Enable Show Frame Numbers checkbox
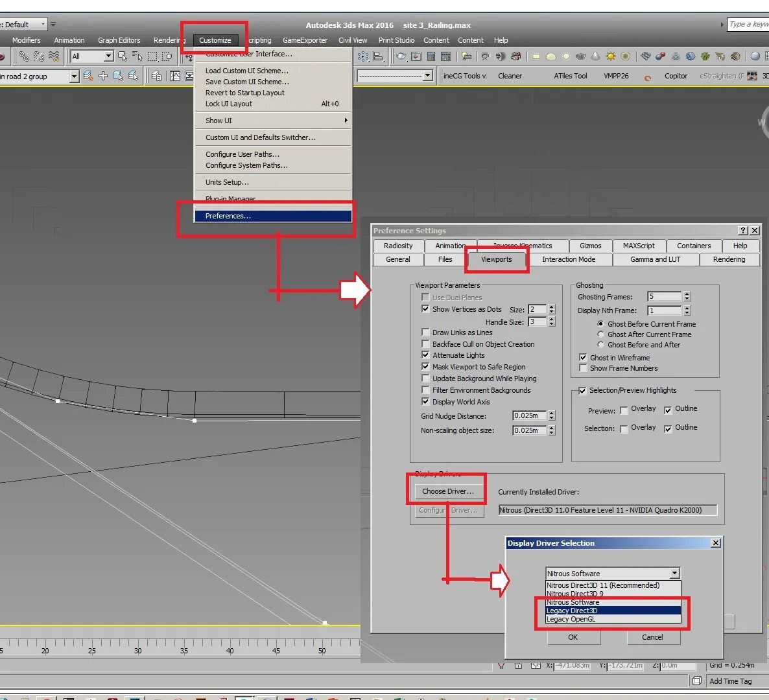The height and width of the screenshot is (700, 769). tap(583, 367)
